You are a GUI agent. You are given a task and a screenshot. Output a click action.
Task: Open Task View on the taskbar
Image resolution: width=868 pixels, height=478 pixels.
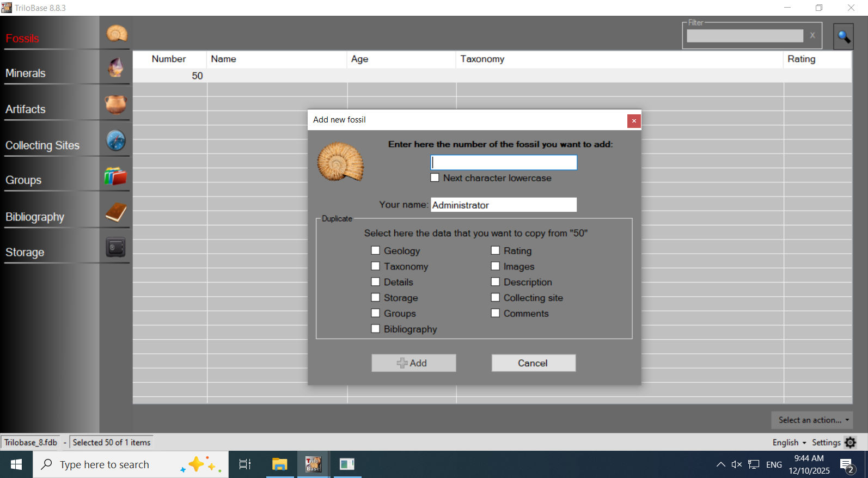point(245,464)
